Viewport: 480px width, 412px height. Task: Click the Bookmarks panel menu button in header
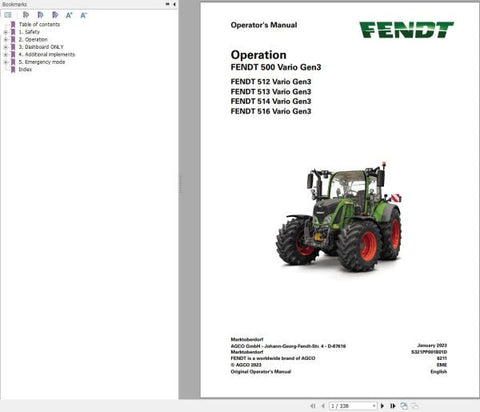[x=167, y=4]
